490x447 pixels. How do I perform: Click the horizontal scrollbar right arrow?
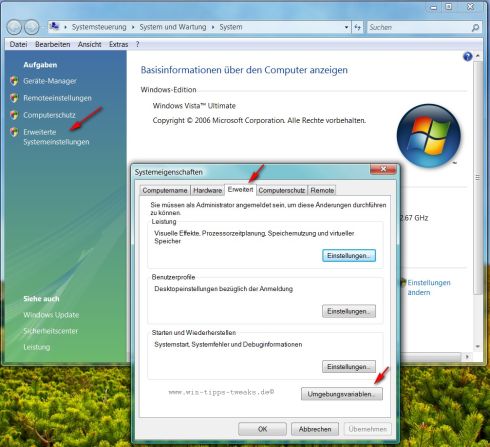467,357
